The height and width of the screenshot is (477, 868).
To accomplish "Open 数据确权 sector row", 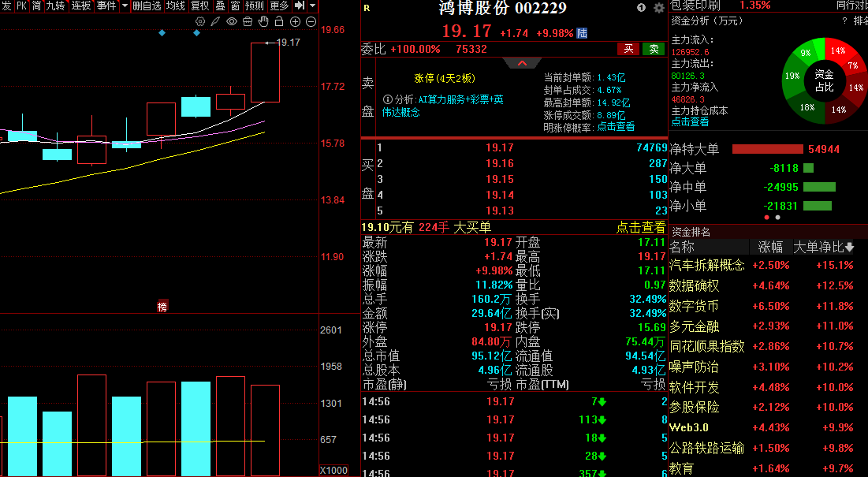I will click(x=768, y=285).
